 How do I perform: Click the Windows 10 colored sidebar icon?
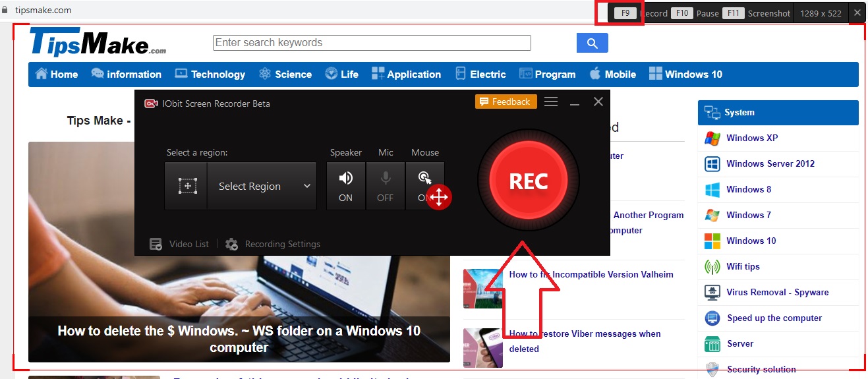click(712, 241)
